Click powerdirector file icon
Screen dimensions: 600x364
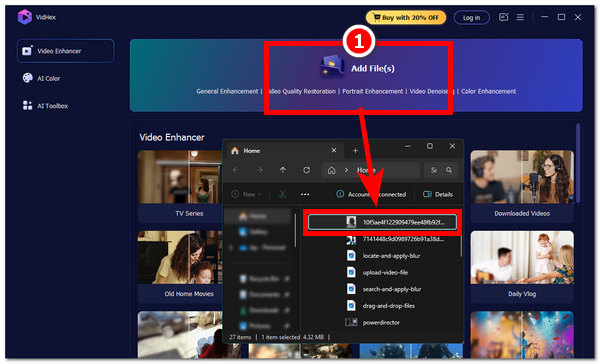coord(351,322)
